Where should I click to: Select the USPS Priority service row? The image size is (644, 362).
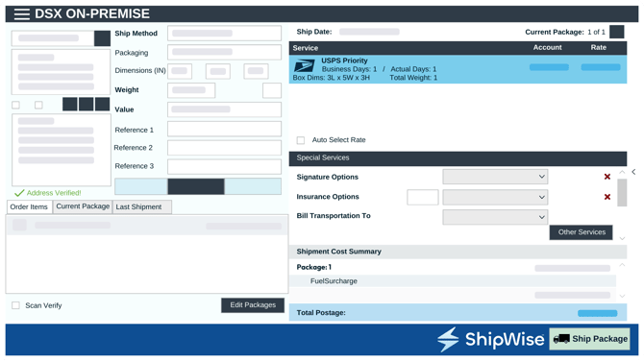(x=458, y=69)
